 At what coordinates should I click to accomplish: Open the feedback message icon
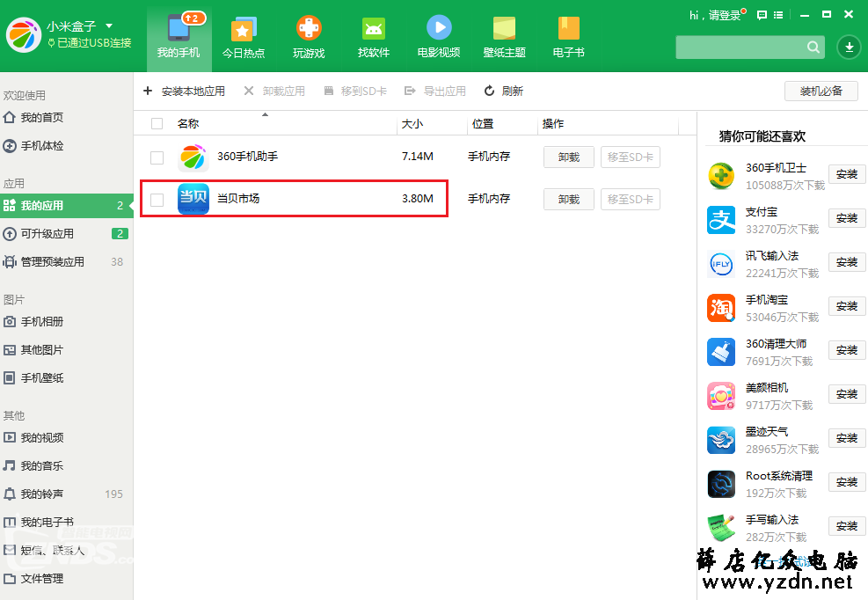coord(762,15)
